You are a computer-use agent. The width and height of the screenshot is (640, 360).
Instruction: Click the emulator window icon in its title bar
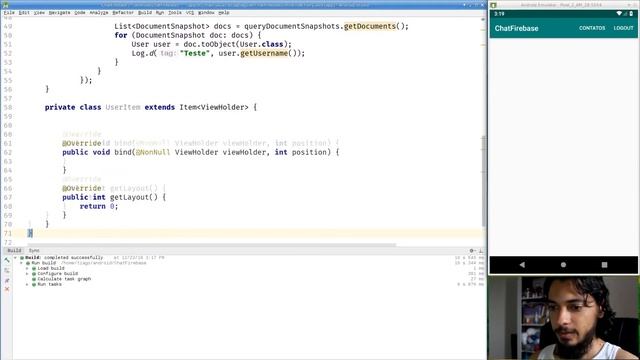pyautogui.click(x=493, y=5)
